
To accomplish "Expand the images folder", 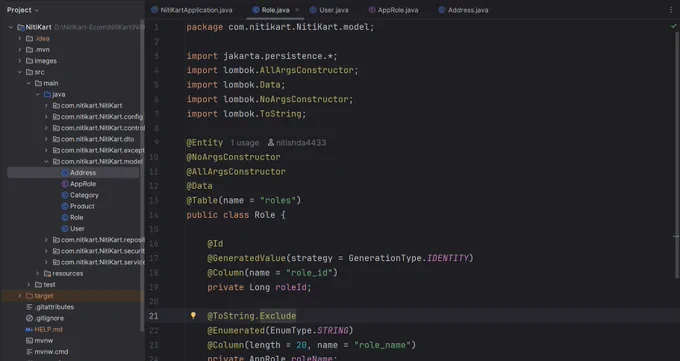I will pyautogui.click(x=20, y=61).
